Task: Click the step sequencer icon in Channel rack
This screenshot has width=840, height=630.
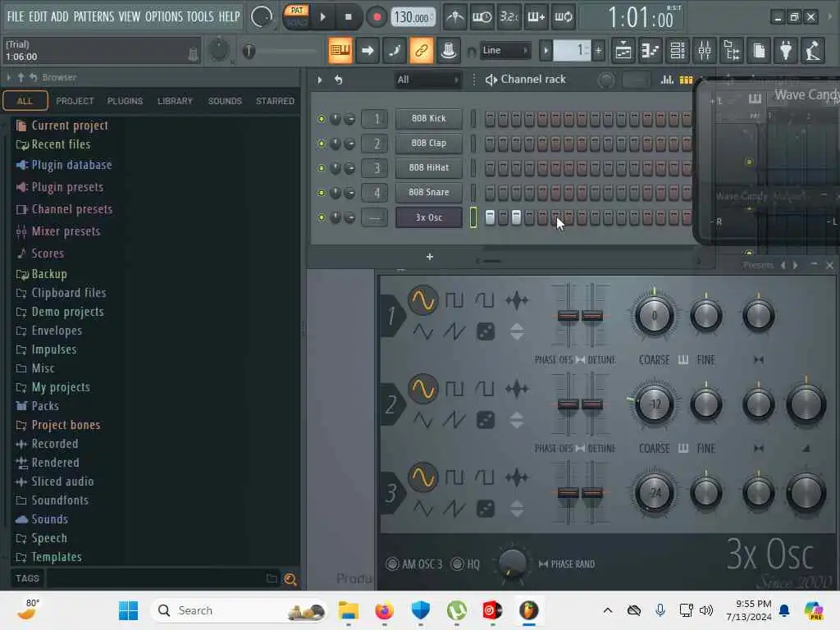Action: point(687,80)
